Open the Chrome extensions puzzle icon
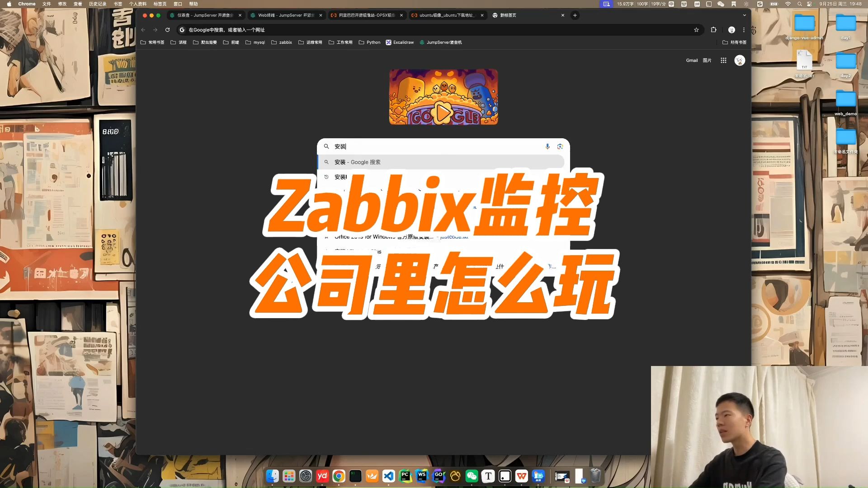868x488 pixels. 713,30
